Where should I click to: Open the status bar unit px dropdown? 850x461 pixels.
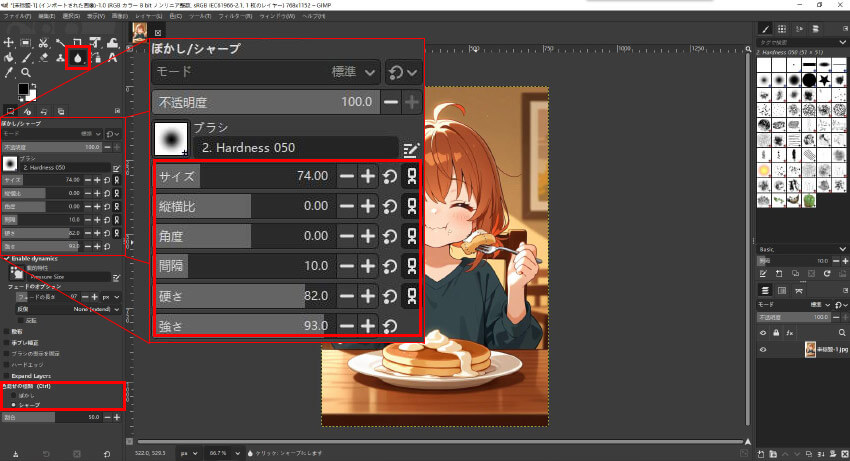pyautogui.click(x=189, y=453)
